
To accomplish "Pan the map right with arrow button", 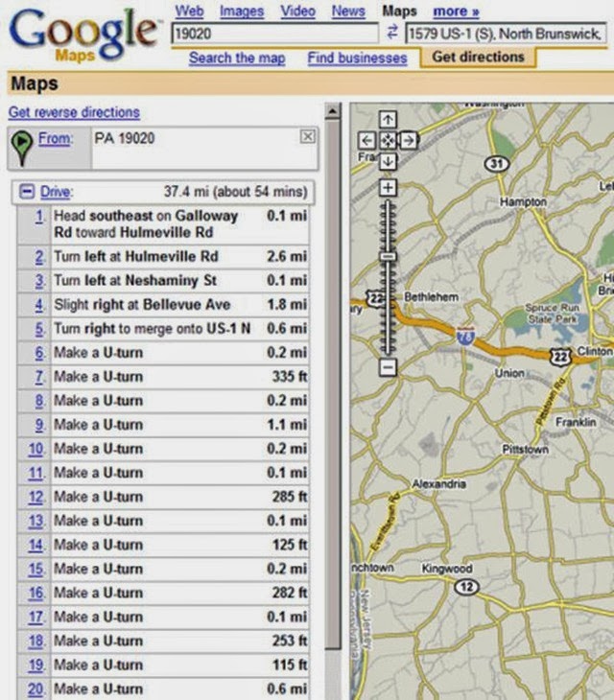I will click(x=408, y=141).
